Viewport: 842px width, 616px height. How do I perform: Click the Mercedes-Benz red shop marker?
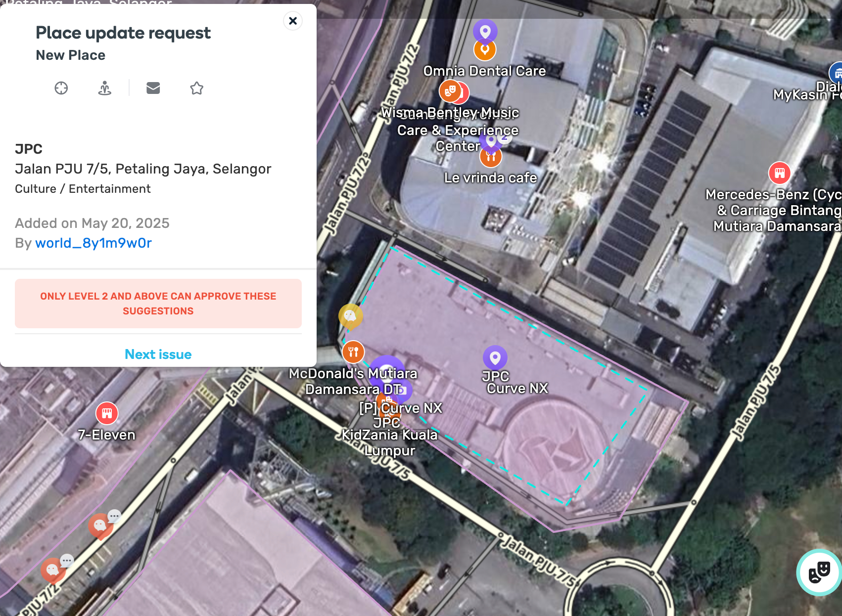click(780, 173)
